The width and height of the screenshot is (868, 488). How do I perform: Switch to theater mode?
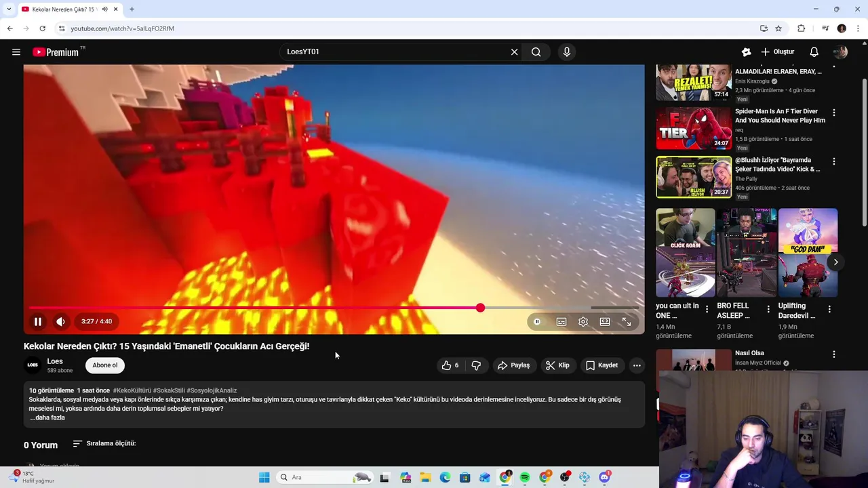pyautogui.click(x=605, y=321)
